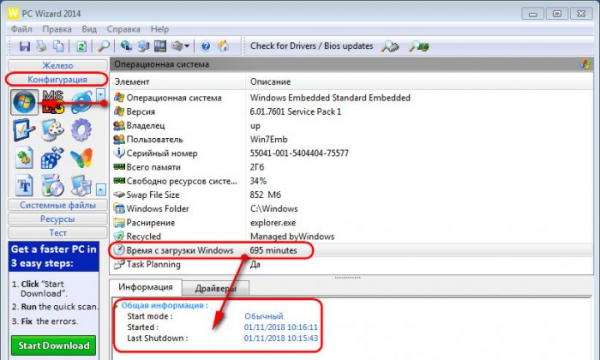600x360 pixels.
Task: Select the Серийный номер row
Action: point(351,153)
